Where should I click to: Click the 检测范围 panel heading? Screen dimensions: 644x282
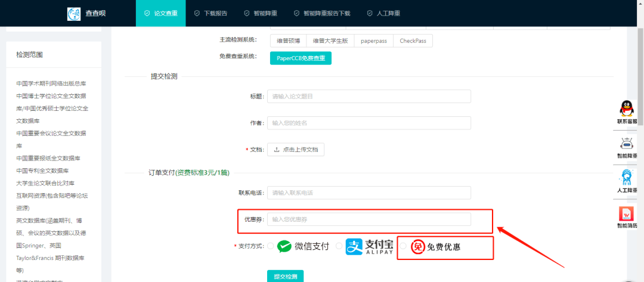[x=30, y=54]
